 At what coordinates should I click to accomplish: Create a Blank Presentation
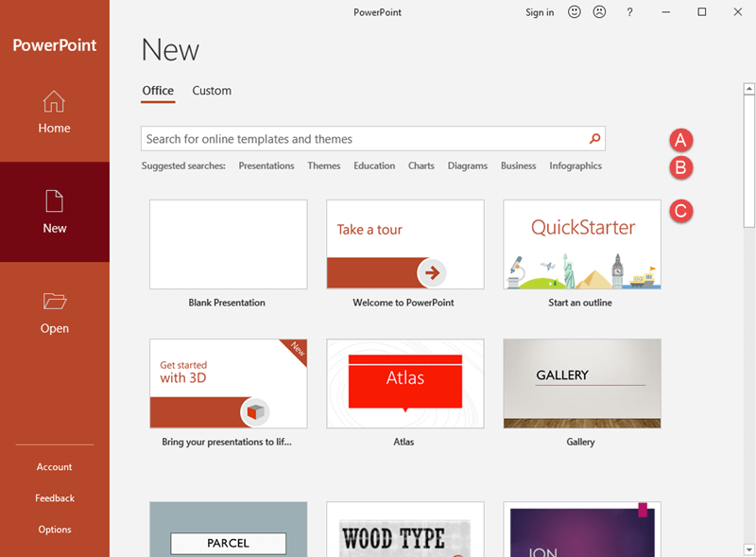tap(228, 244)
